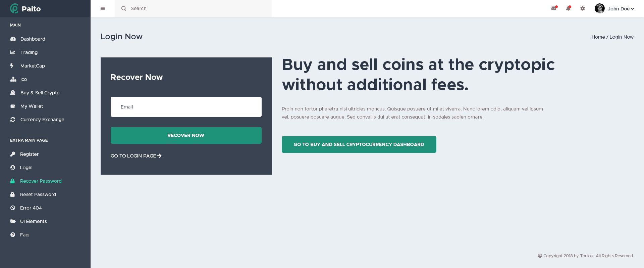Open Trading in the sidebar
This screenshot has width=644, height=268.
[29, 52]
